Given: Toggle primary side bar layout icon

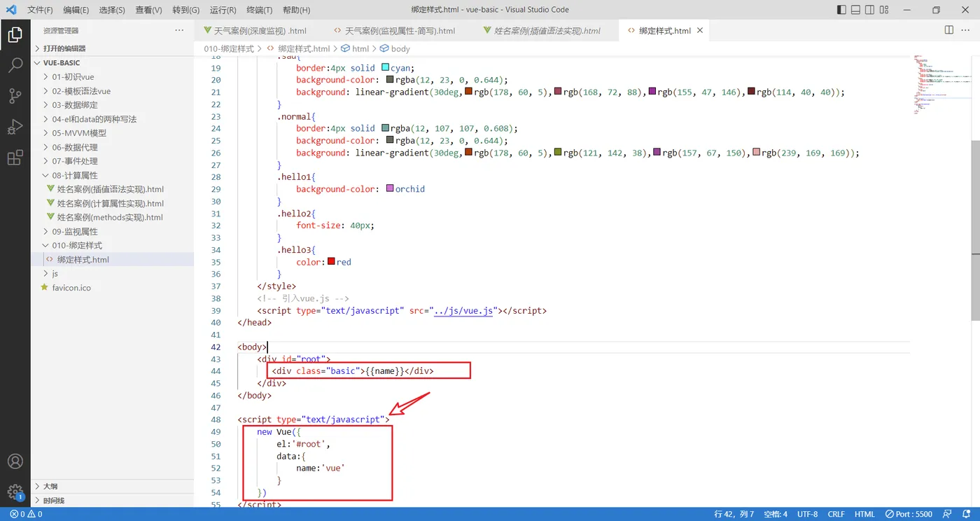Looking at the screenshot, I should (x=841, y=10).
